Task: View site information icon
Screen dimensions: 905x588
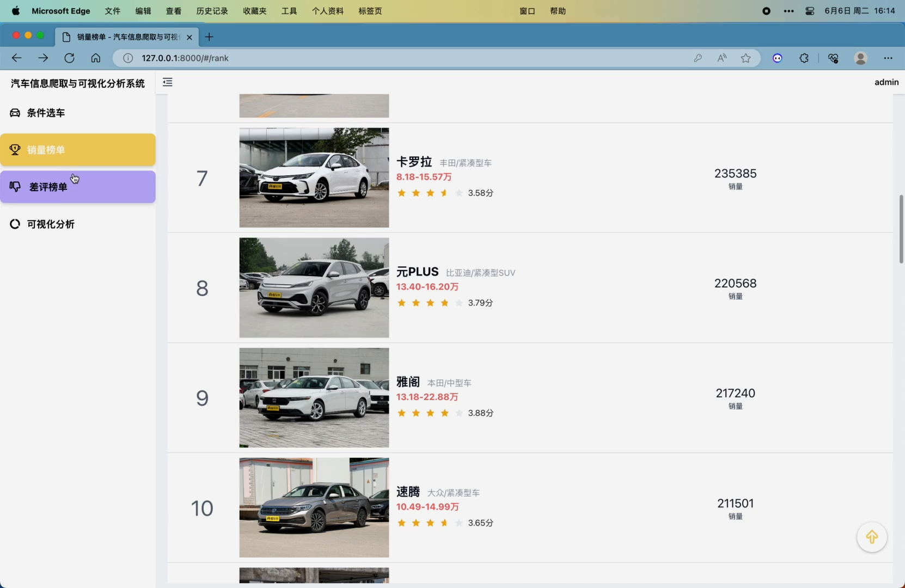Action: coord(128,58)
